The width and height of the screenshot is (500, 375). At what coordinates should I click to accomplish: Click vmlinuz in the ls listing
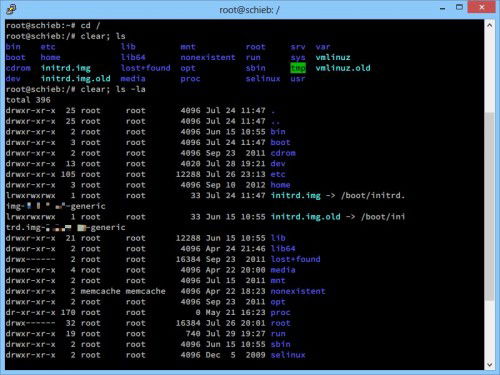click(x=333, y=57)
